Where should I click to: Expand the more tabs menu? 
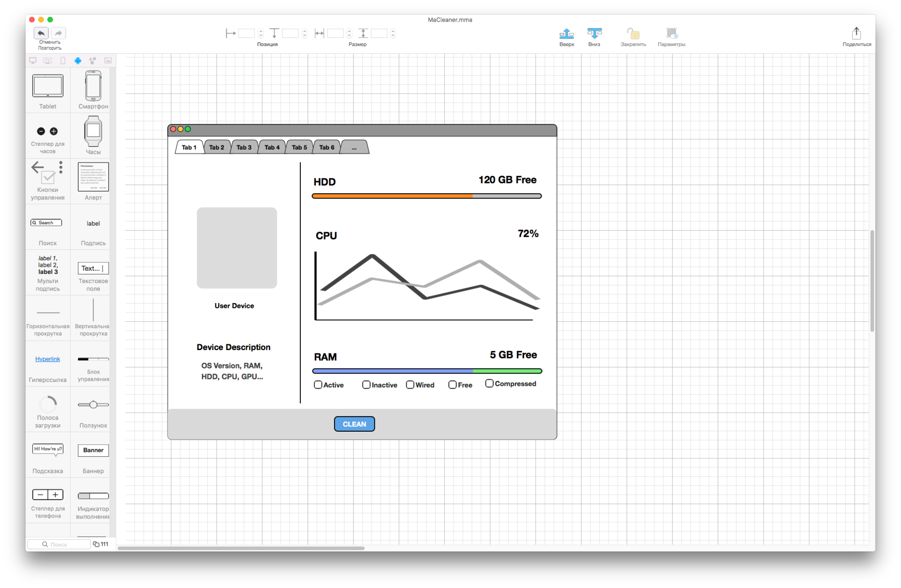(x=354, y=147)
